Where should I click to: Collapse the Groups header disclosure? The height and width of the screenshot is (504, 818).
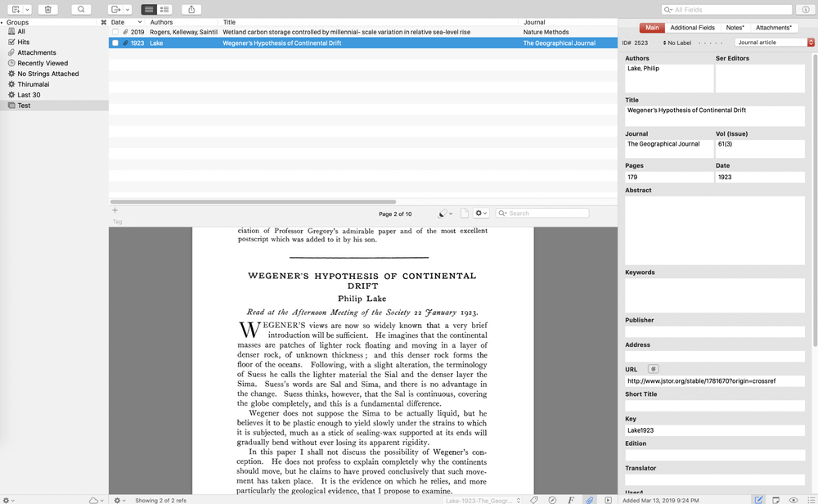(x=2, y=22)
